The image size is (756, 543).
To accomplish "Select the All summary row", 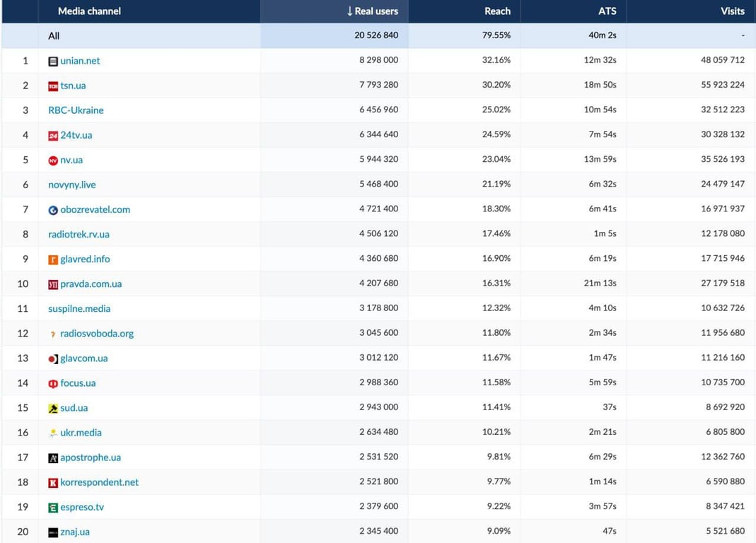I will pos(378,35).
